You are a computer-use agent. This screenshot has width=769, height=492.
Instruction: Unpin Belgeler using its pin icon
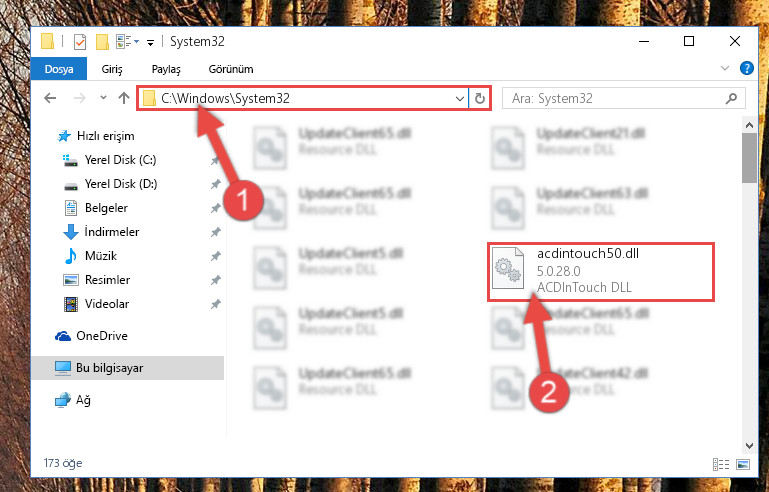tap(215, 208)
